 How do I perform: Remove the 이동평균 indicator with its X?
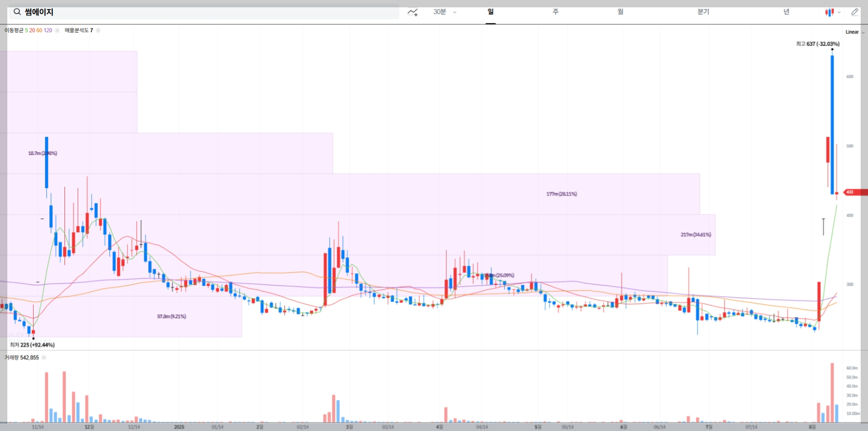click(x=57, y=30)
